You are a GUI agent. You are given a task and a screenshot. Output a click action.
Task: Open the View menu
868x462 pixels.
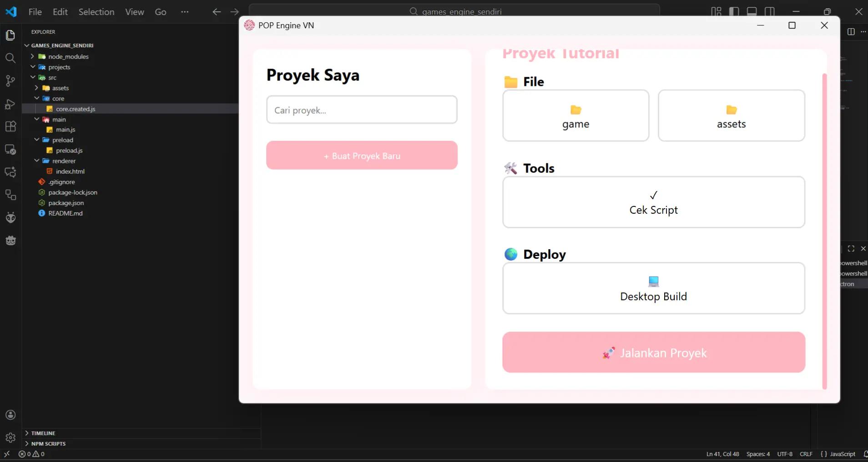135,12
